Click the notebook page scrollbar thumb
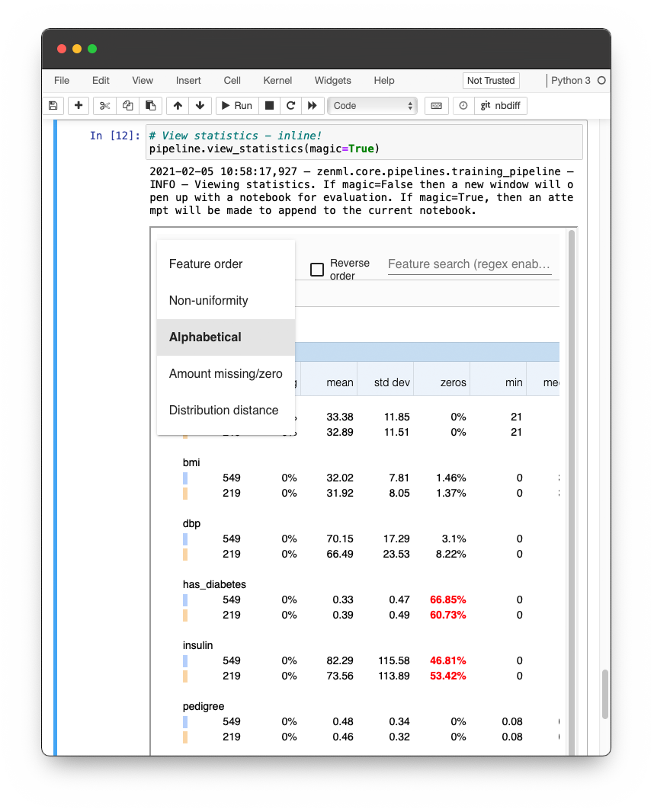654x812 pixels. coord(604,695)
